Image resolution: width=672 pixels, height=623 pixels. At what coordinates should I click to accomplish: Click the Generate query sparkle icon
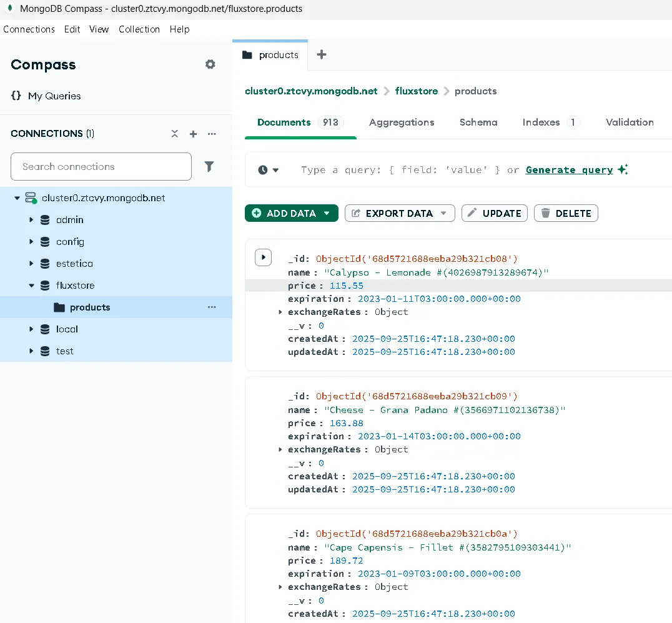pyautogui.click(x=623, y=169)
